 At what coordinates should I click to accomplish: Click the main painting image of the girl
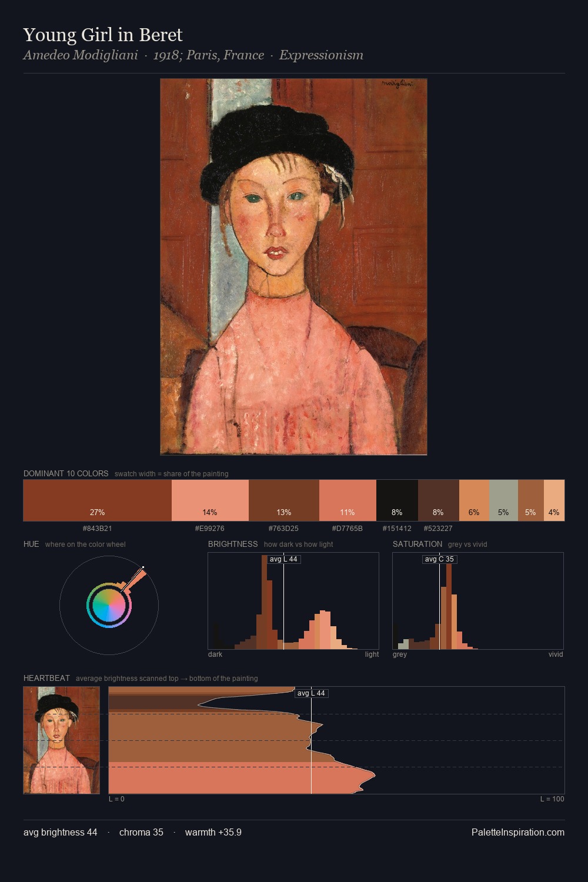[x=293, y=267]
